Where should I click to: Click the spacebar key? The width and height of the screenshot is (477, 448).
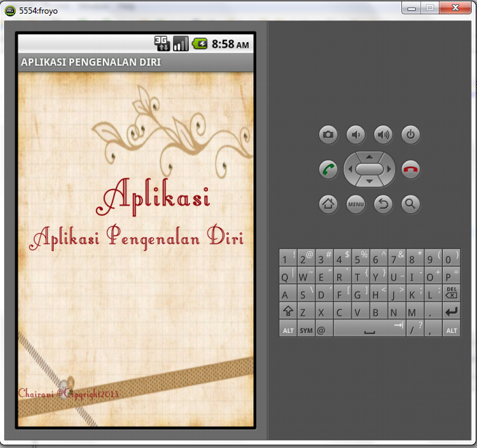(369, 329)
